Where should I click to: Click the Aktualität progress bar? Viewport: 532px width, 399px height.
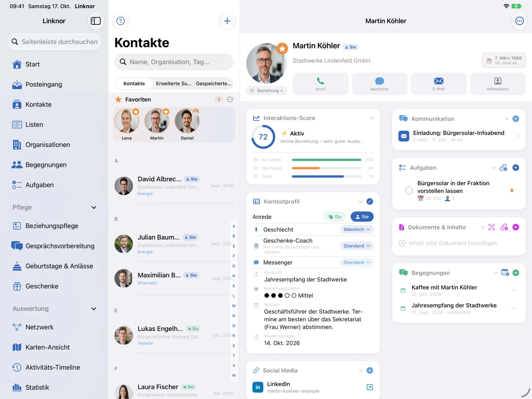pos(326,160)
